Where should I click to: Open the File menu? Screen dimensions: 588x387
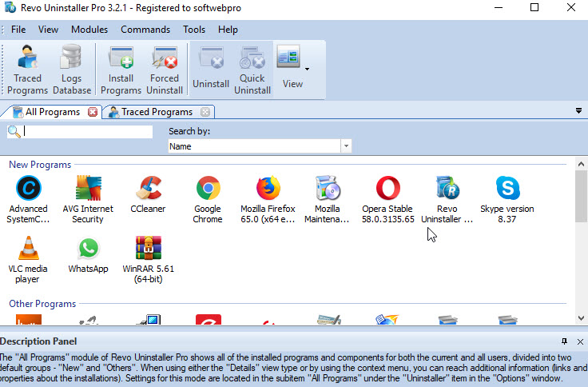click(18, 30)
